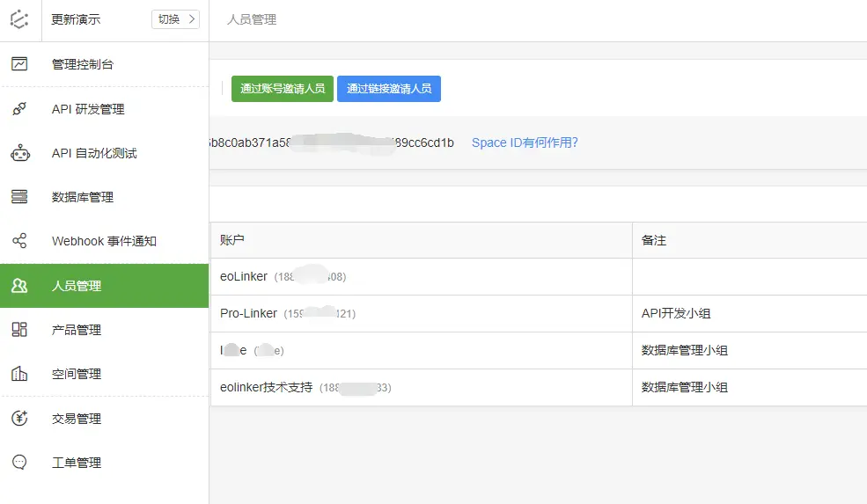867x504 pixels.
Task: Navigate to 产品管理
Action: click(105, 330)
